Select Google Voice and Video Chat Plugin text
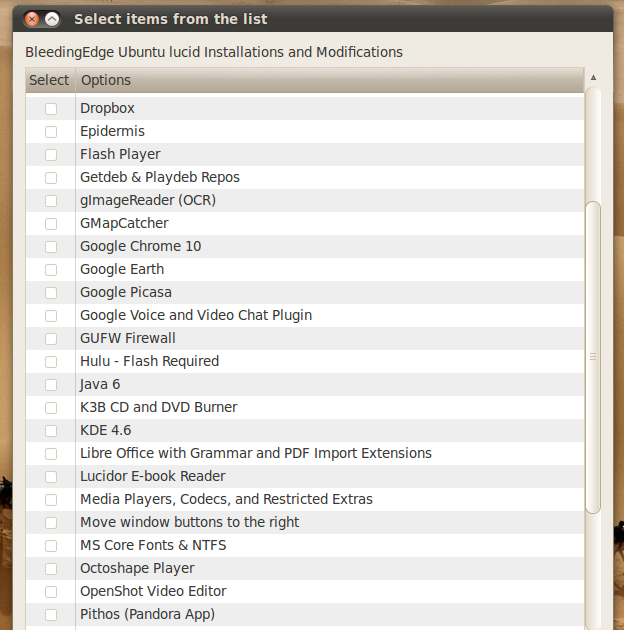The width and height of the screenshot is (624, 630). tap(196, 315)
